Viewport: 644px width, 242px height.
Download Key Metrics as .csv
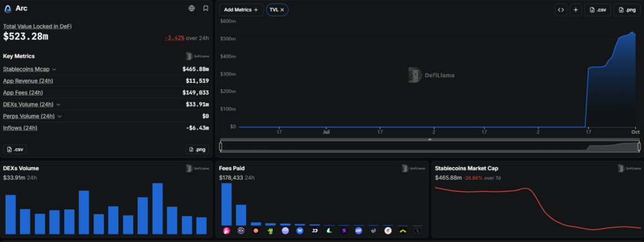(15, 150)
